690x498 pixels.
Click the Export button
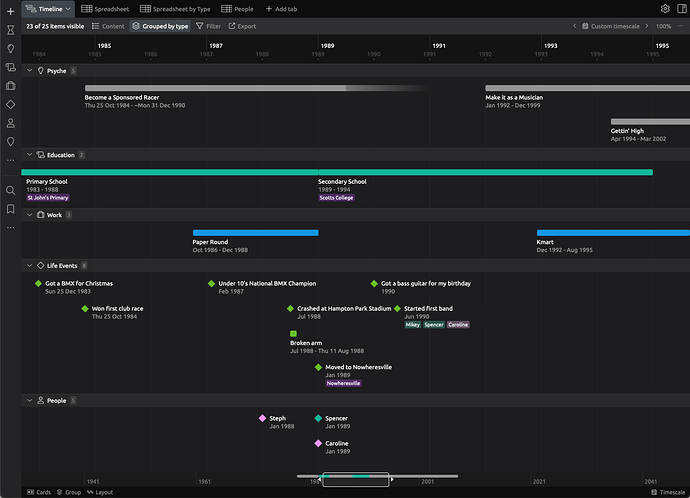click(242, 26)
